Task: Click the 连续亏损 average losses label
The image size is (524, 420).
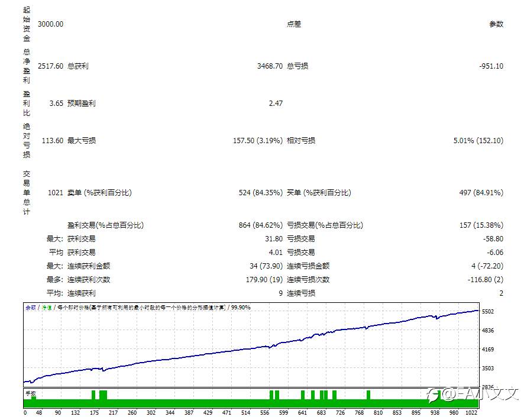Action: point(301,293)
